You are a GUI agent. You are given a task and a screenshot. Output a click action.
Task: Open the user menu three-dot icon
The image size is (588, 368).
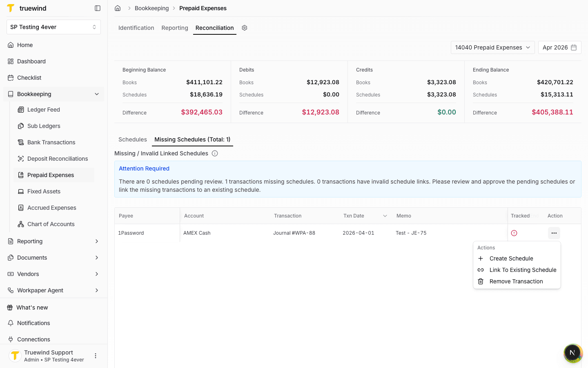point(96,356)
